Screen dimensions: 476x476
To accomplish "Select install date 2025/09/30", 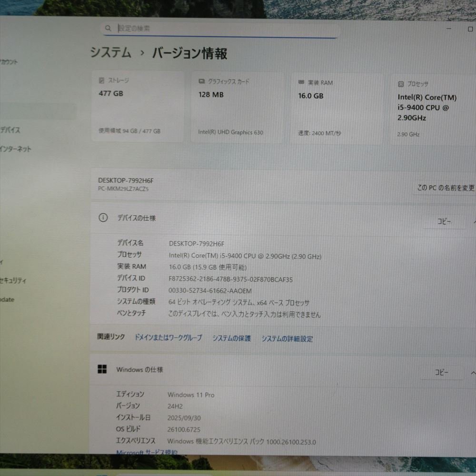I will [184, 418].
